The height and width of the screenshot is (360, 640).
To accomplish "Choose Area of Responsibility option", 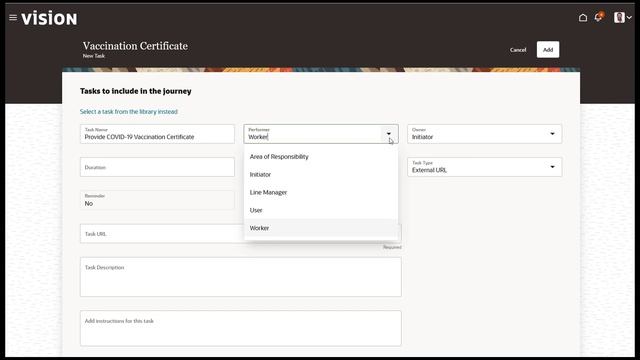I will tap(321, 157).
